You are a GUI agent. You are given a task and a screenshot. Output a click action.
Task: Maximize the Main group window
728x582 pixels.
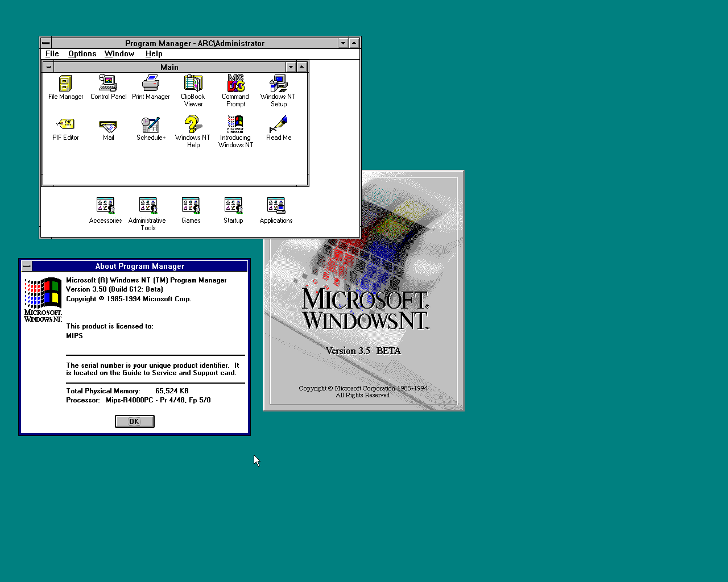point(301,67)
